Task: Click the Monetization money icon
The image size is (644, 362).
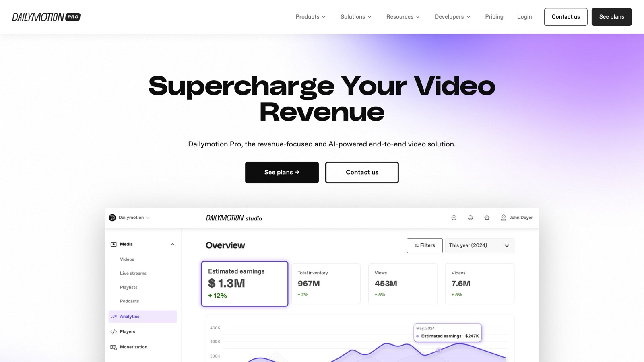Action: click(114, 347)
